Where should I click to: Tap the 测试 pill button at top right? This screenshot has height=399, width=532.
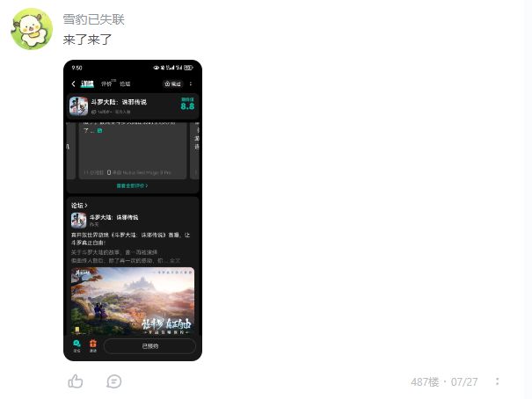[x=172, y=83]
